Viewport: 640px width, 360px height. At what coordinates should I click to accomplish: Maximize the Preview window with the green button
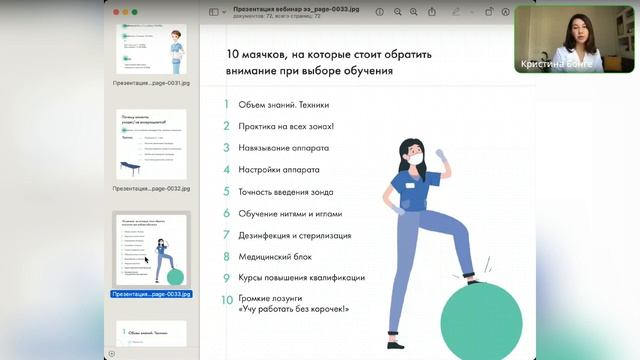[135, 12]
